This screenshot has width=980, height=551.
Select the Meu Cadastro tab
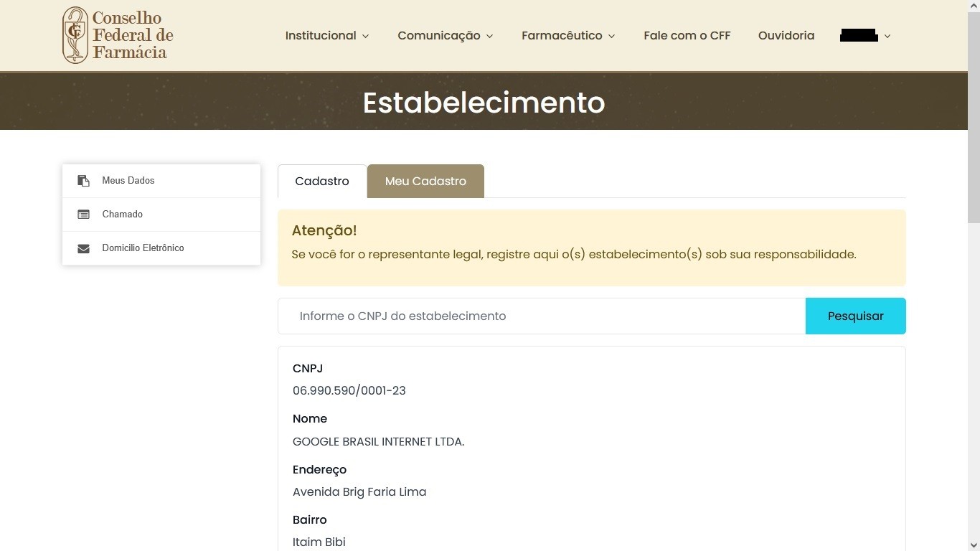pos(425,182)
